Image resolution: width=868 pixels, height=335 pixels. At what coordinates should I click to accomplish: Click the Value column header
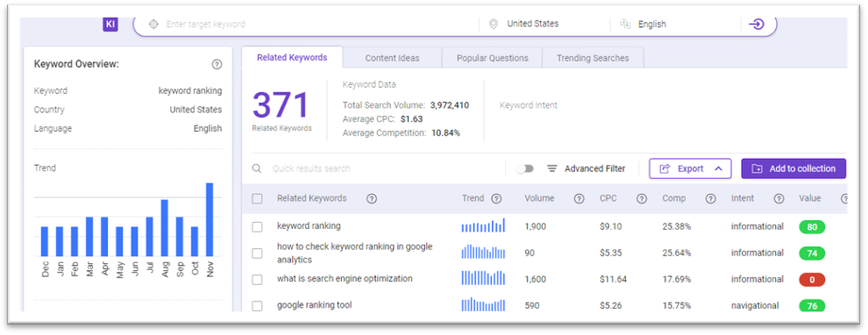pyautogui.click(x=810, y=198)
